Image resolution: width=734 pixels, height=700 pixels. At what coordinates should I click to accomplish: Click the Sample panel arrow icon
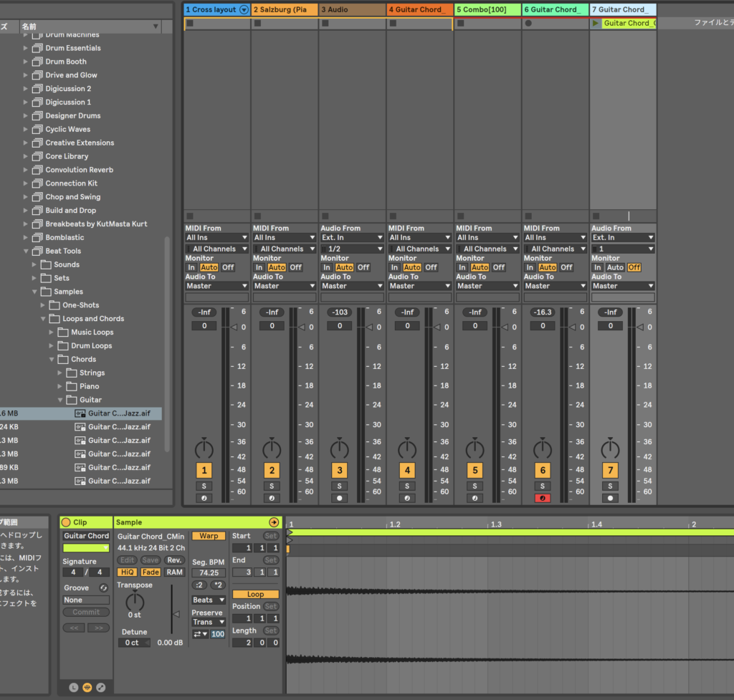coord(274,522)
